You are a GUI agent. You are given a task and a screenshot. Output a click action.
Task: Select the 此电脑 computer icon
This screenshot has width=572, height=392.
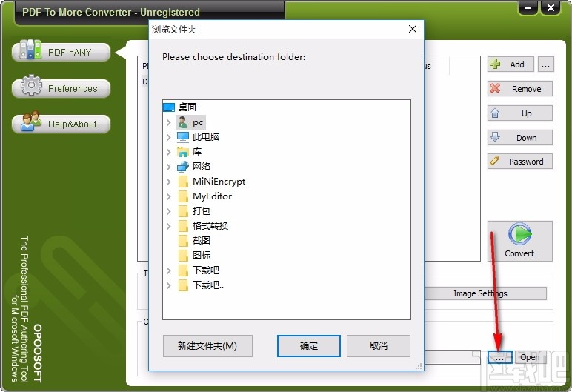[x=183, y=137]
